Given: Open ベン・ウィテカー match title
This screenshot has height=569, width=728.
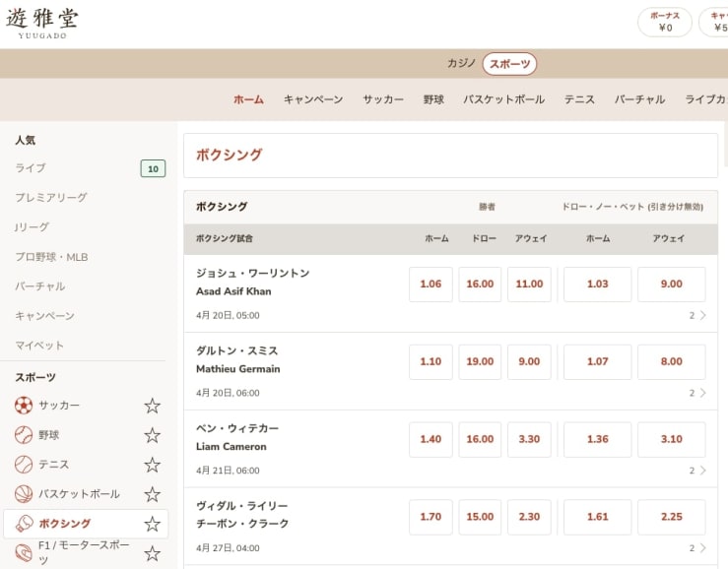Looking at the screenshot, I should 237,428.
